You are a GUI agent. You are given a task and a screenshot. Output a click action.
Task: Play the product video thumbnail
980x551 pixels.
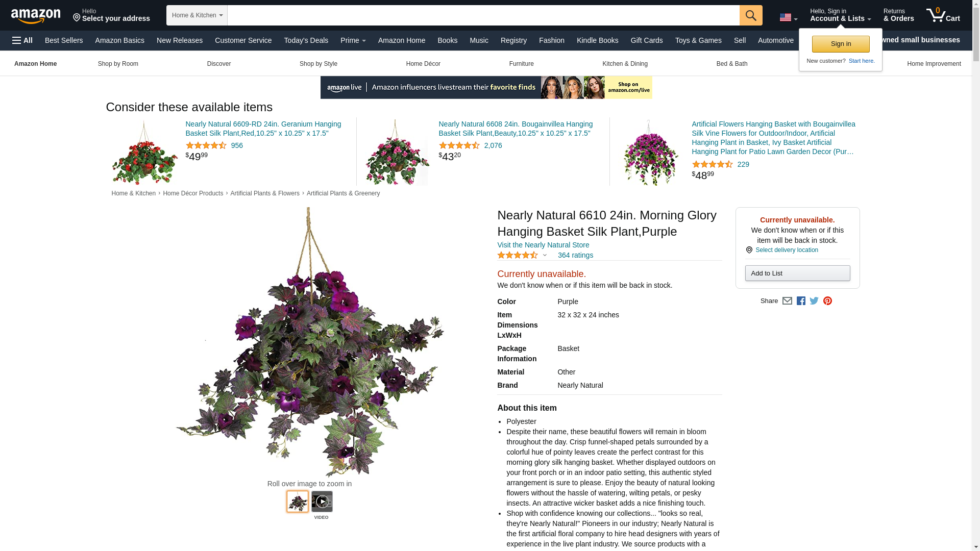(322, 502)
